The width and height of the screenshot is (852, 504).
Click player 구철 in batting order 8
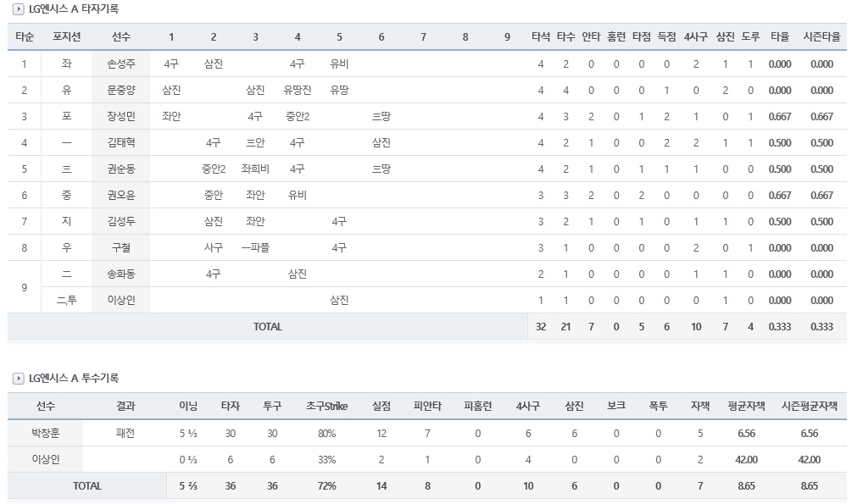120,247
